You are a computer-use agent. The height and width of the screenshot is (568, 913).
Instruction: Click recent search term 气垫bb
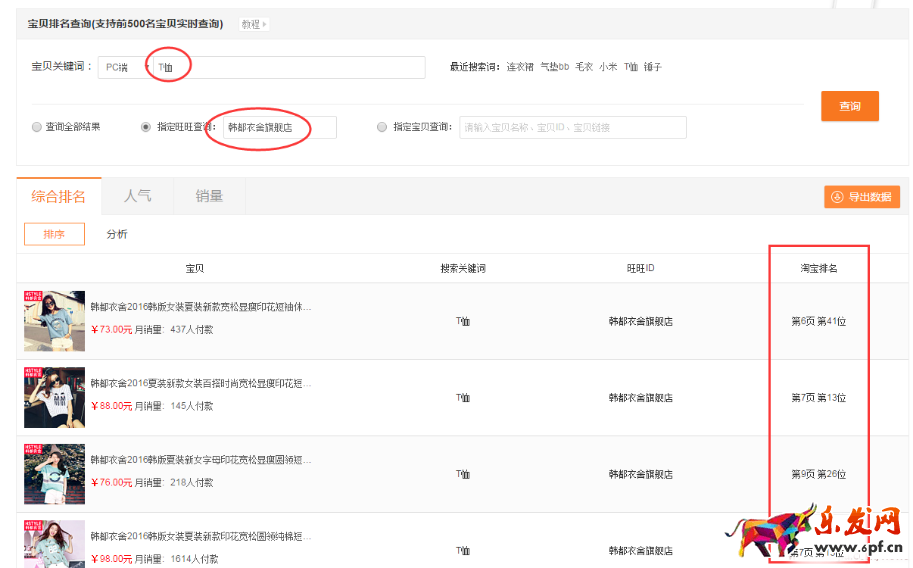point(554,67)
